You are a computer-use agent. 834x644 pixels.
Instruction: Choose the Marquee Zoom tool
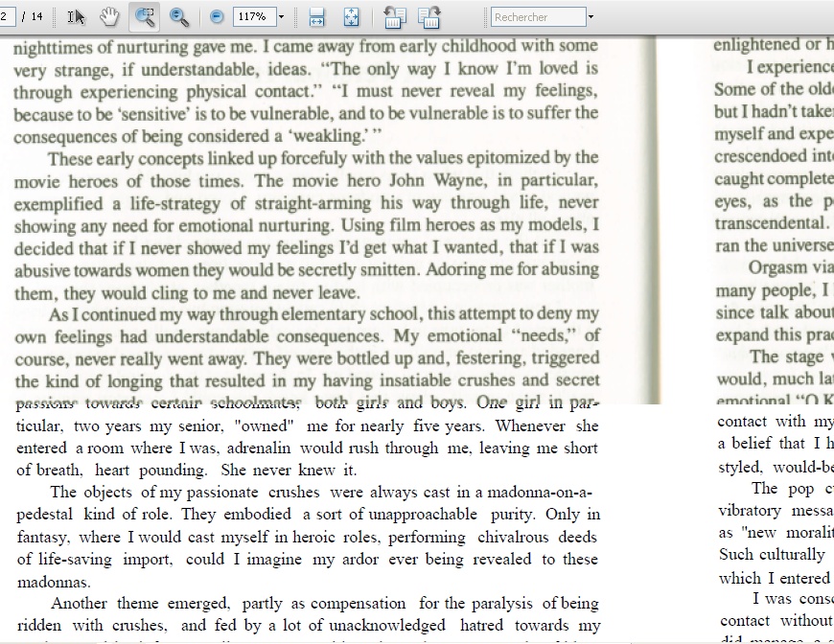(144, 17)
